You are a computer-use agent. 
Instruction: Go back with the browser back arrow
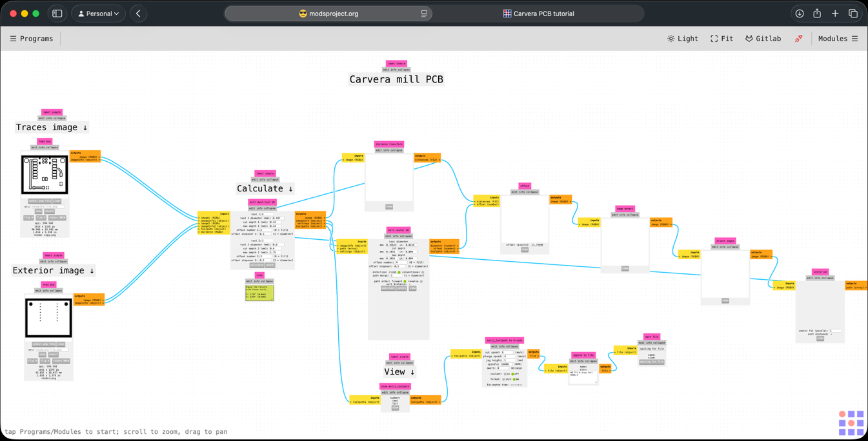[x=138, y=14]
